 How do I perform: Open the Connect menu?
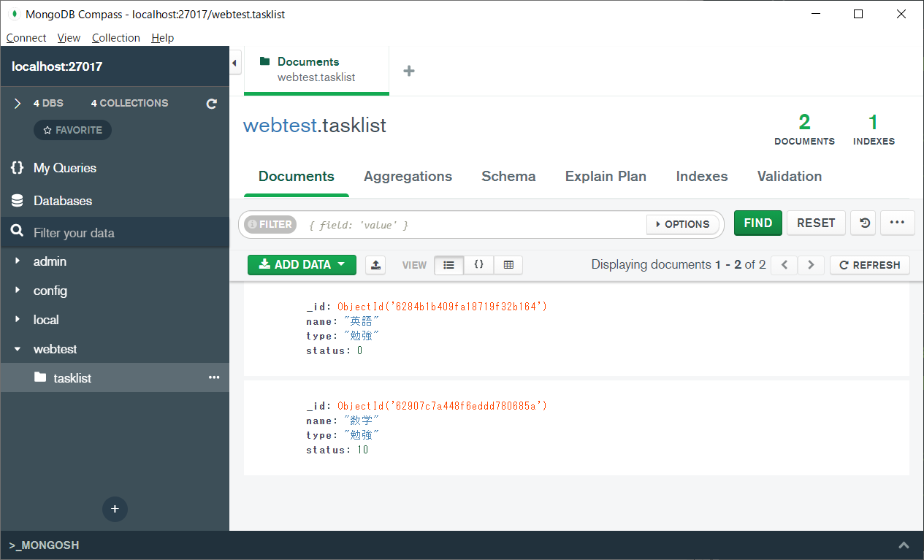click(26, 38)
